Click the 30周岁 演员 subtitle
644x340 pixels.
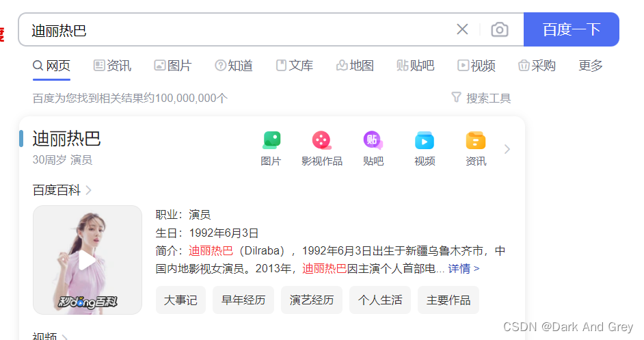tap(62, 160)
